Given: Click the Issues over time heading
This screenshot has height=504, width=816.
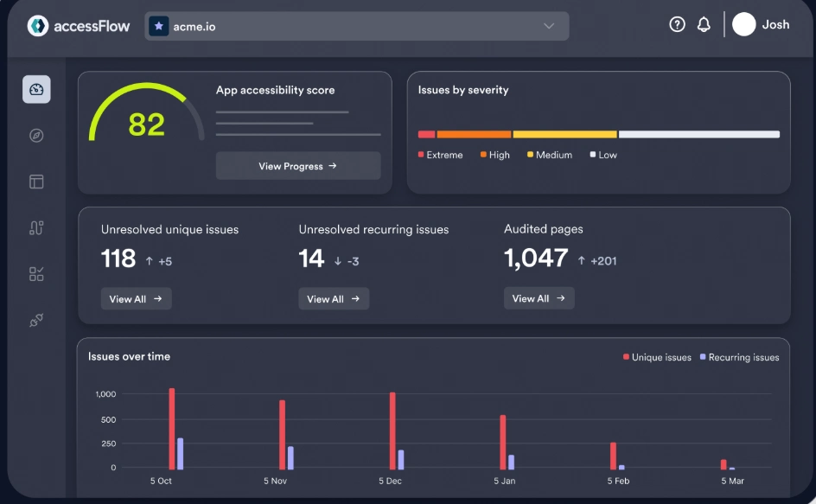Looking at the screenshot, I should (x=129, y=357).
